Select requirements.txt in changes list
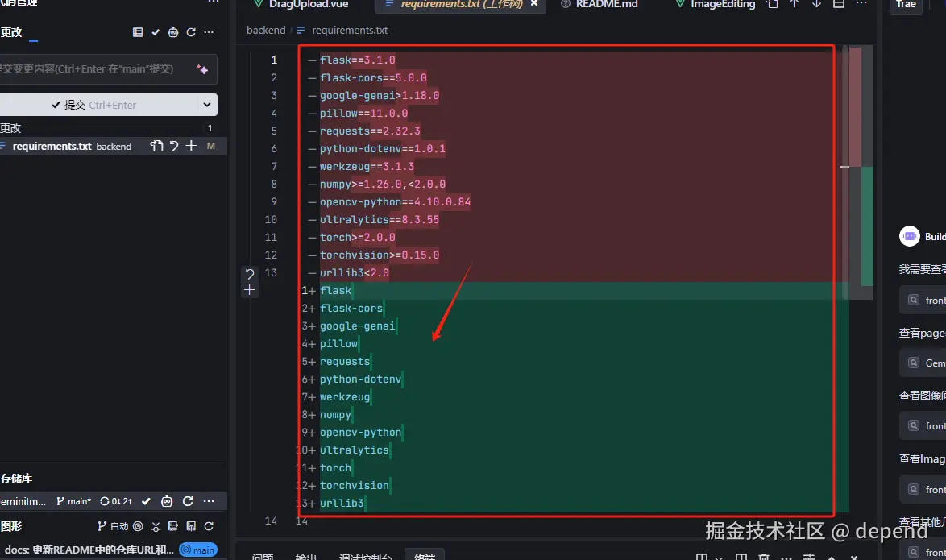Image resolution: width=946 pixels, height=560 pixels. click(x=114, y=146)
